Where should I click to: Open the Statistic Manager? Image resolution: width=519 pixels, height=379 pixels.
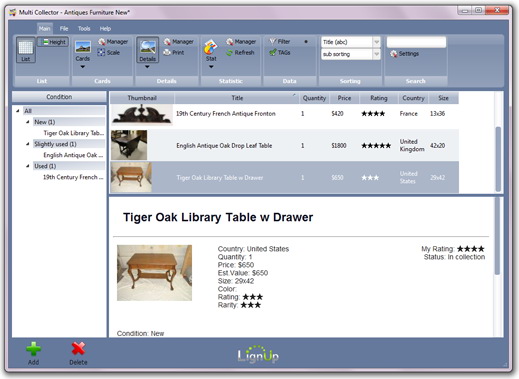click(241, 42)
